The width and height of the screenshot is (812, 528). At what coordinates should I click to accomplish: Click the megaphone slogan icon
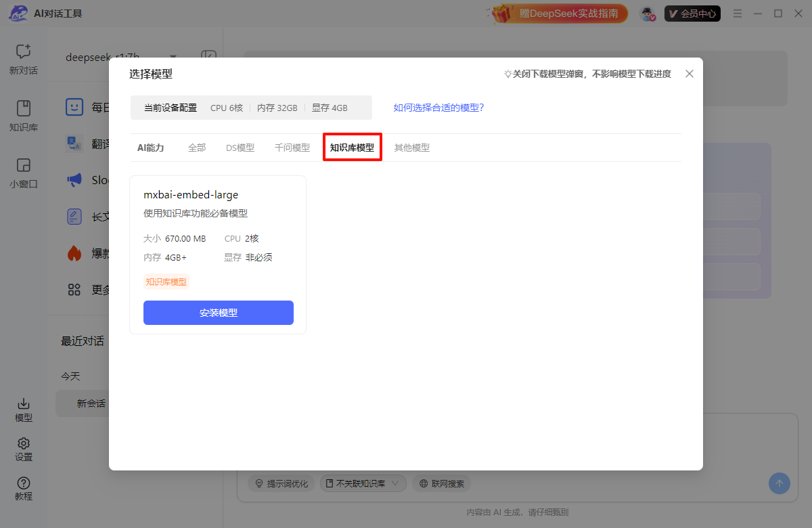point(74,180)
